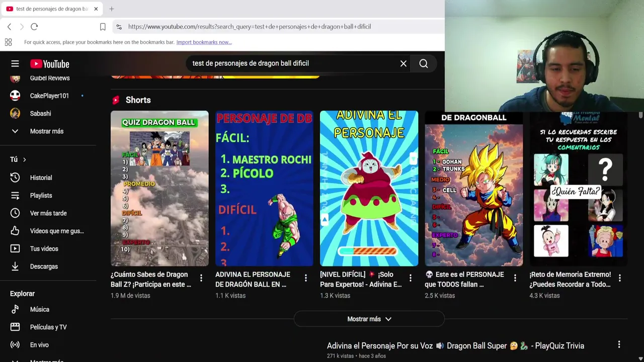This screenshot has width=644, height=362.
Task: Go to YouTube home via logo
Action: [49, 64]
